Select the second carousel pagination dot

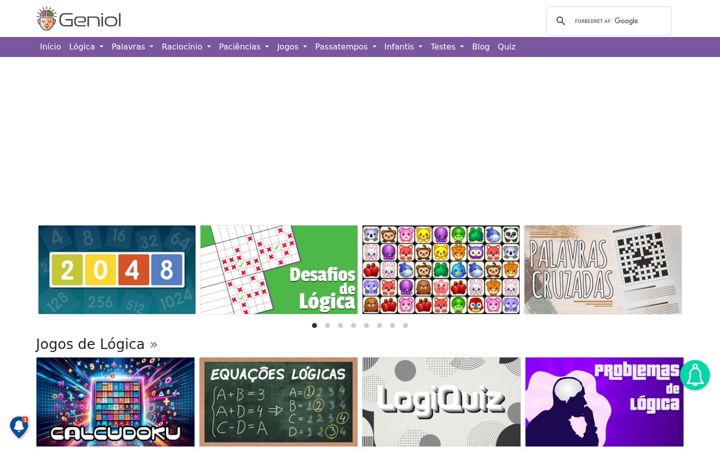coord(327,325)
